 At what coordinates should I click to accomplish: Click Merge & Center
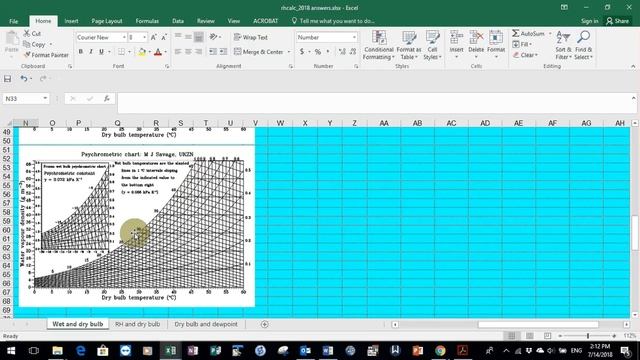[x=259, y=52]
